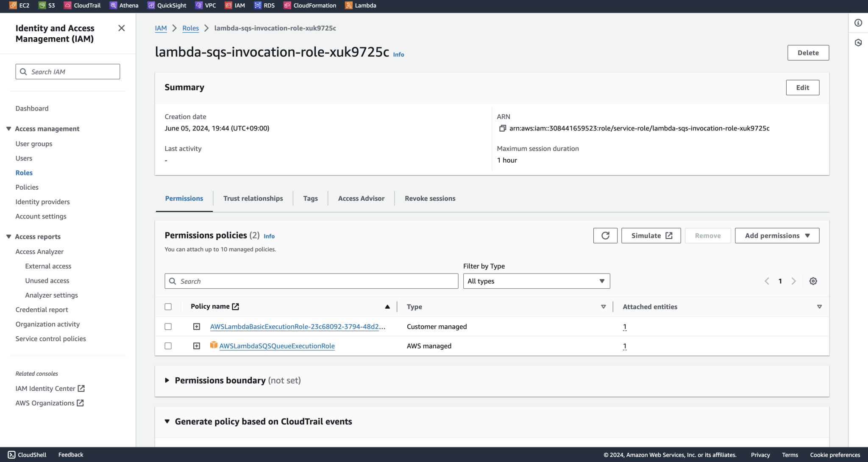Viewport: 868px width, 462px height.
Task: Refresh the permissions policies list
Action: pos(605,235)
